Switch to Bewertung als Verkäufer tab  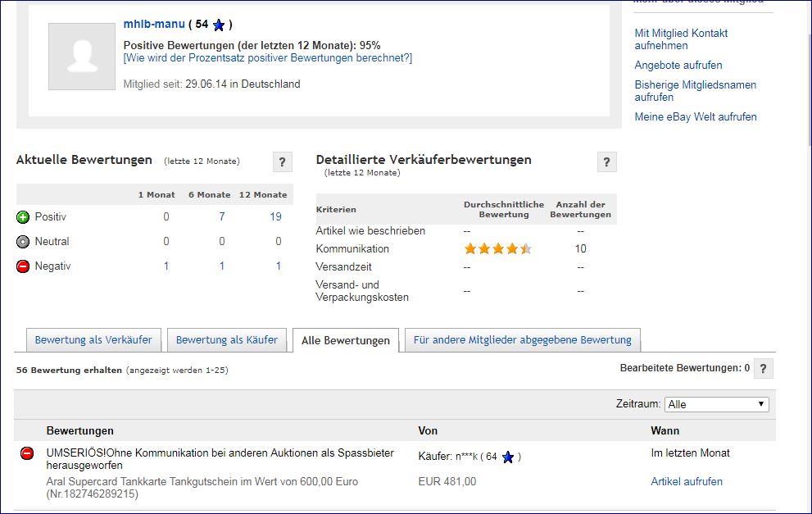pos(93,339)
